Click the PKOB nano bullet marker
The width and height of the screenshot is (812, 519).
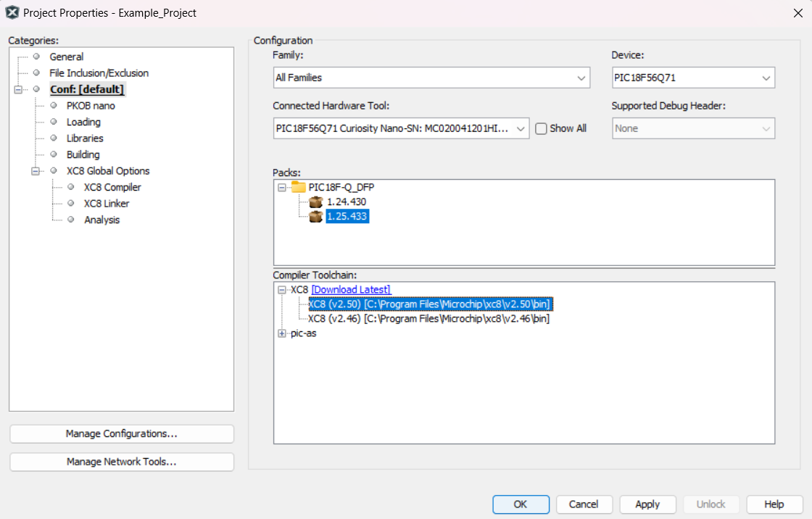pyautogui.click(x=54, y=106)
